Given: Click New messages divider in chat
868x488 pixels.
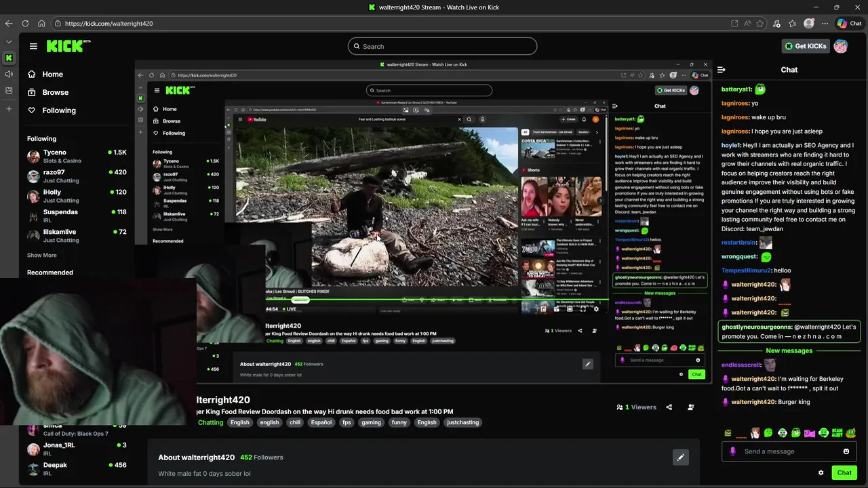Looking at the screenshot, I should tap(789, 351).
